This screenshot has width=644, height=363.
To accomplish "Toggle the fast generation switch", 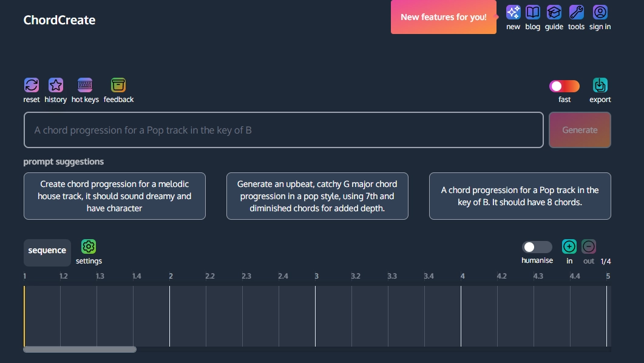I will click(x=564, y=86).
